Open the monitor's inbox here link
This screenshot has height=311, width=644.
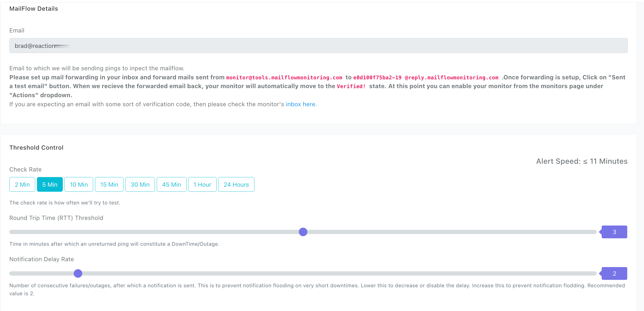[301, 104]
